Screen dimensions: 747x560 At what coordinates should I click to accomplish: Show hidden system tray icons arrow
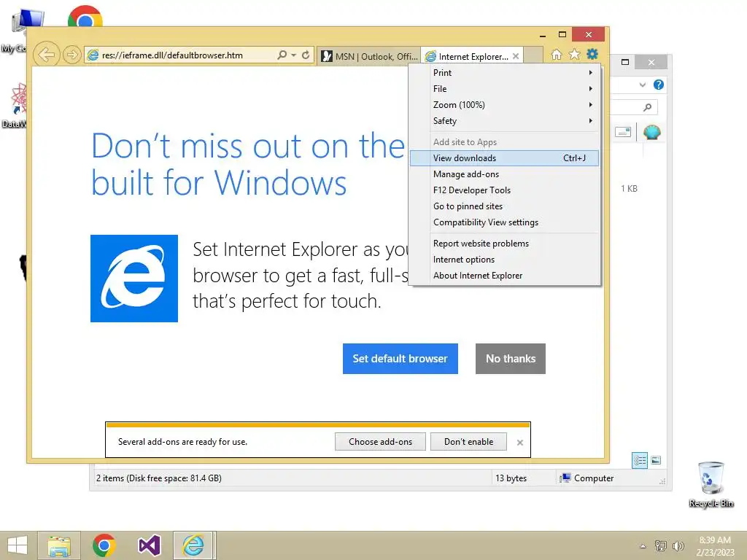click(x=643, y=546)
